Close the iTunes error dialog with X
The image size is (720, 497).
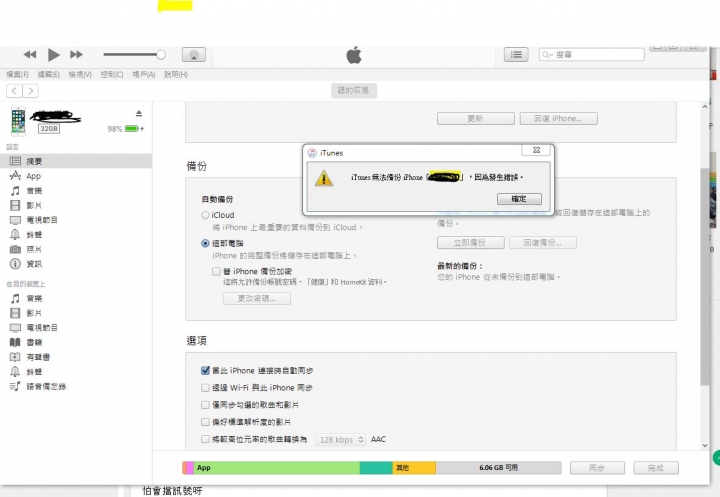tap(536, 150)
